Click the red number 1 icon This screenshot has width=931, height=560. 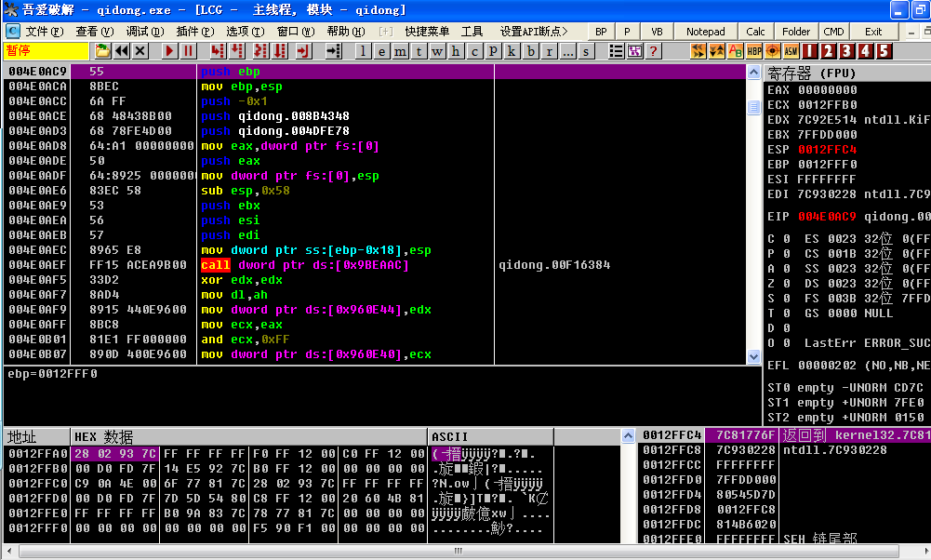810,51
